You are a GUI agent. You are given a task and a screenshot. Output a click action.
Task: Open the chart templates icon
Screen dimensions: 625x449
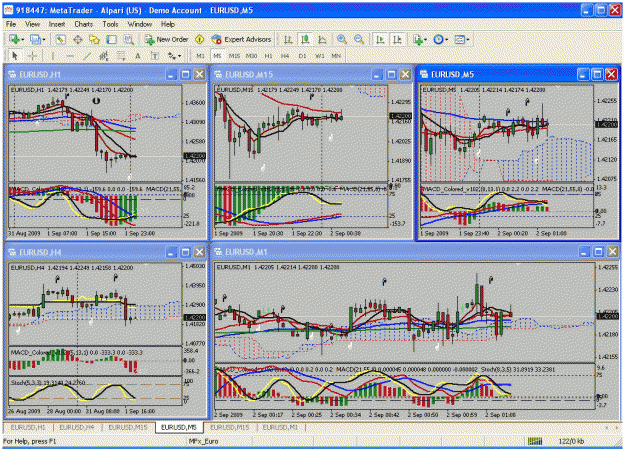[459, 39]
